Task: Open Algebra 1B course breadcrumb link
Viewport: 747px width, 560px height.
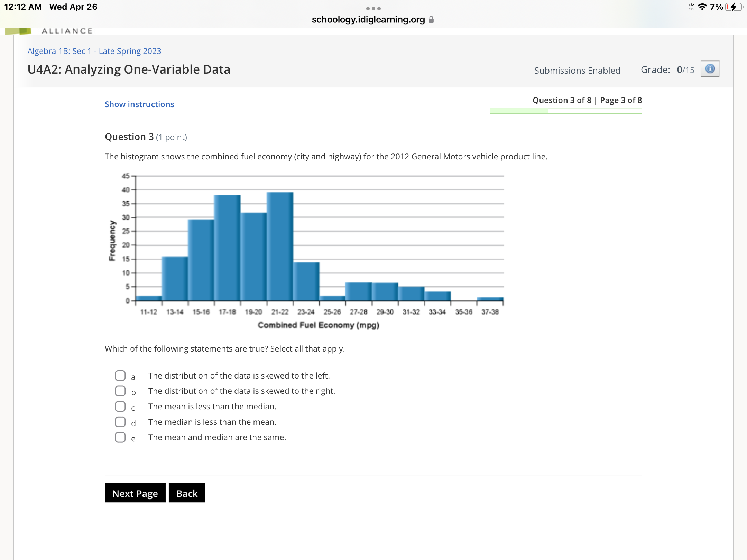Action: [x=94, y=51]
